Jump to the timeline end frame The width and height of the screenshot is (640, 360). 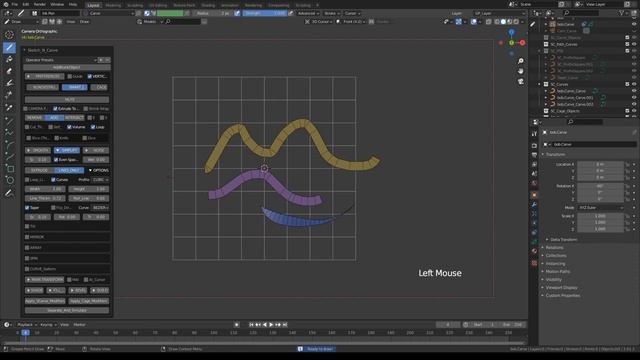[285, 324]
